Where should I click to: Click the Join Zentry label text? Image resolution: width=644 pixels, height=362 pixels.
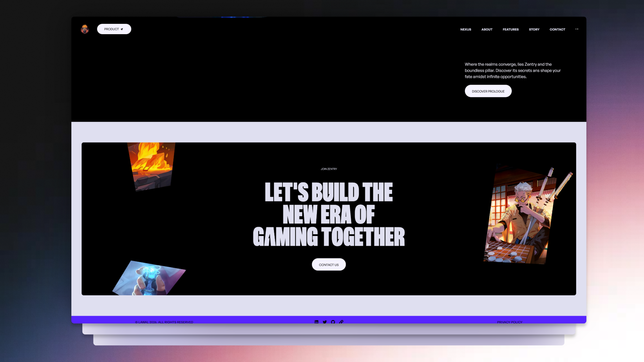pyautogui.click(x=329, y=169)
